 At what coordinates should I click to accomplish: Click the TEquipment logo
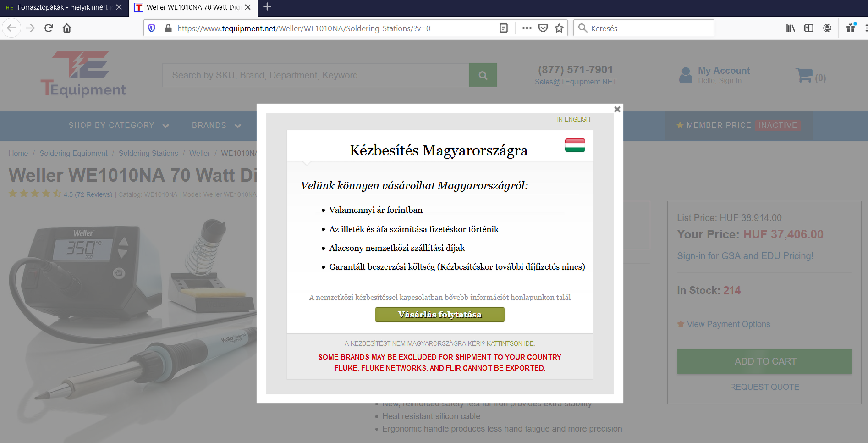(x=83, y=74)
